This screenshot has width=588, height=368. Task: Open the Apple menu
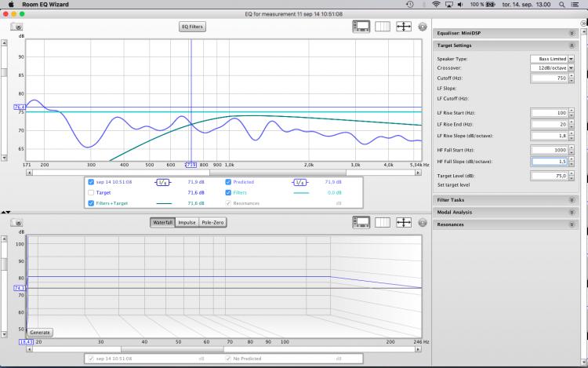click(11, 5)
